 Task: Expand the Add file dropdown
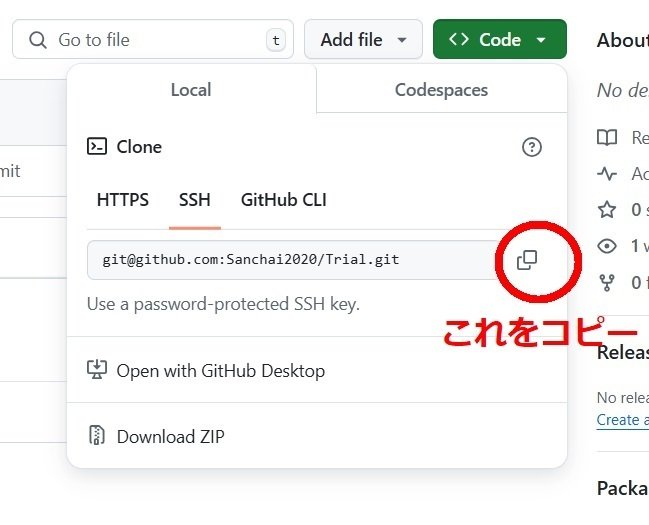coord(363,39)
